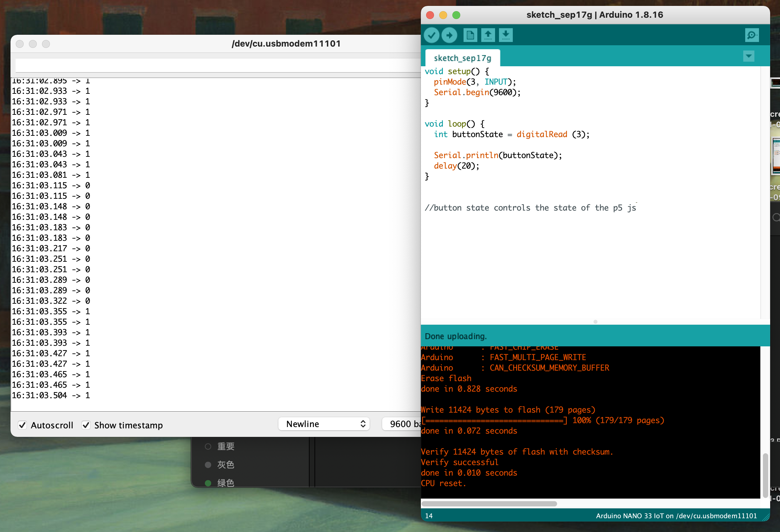This screenshot has width=780, height=532.
Task: Click the 'void setup() {' code line
Action: pyautogui.click(x=457, y=72)
